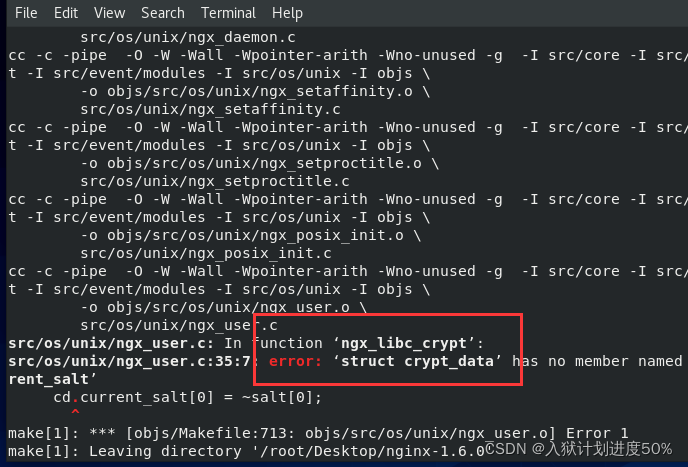Click the src/os/unix/ngx_daemon.c line

(x=188, y=37)
